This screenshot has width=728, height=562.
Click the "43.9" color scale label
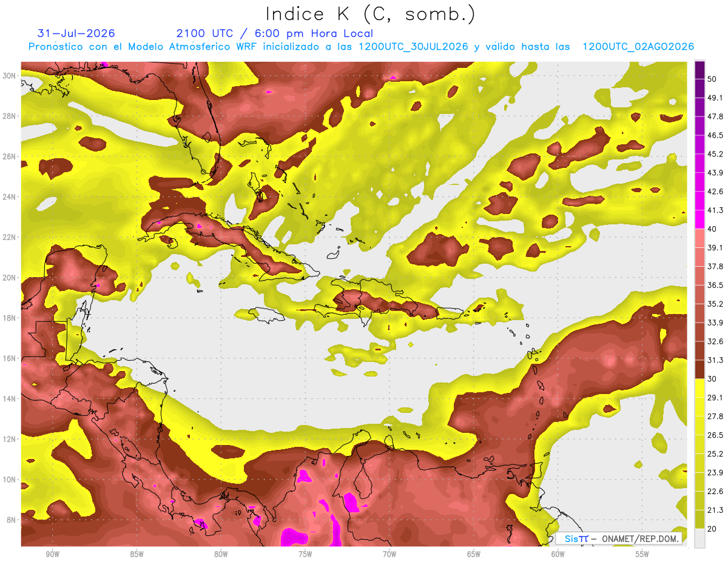[715, 173]
